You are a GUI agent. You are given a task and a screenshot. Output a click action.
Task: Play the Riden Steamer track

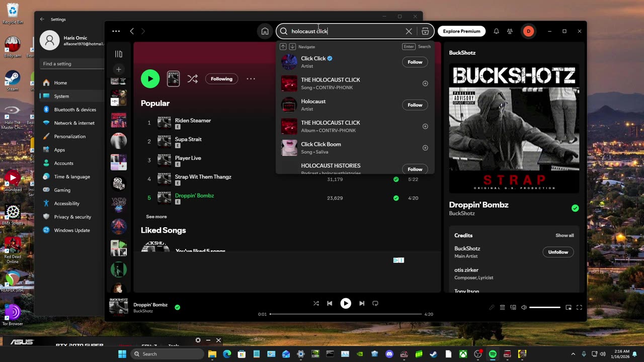point(193,121)
